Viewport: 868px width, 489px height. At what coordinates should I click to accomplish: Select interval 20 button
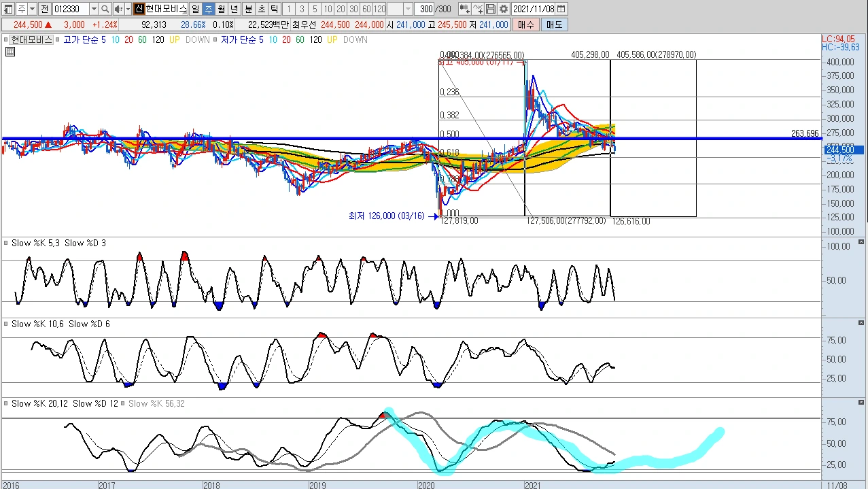(340, 9)
